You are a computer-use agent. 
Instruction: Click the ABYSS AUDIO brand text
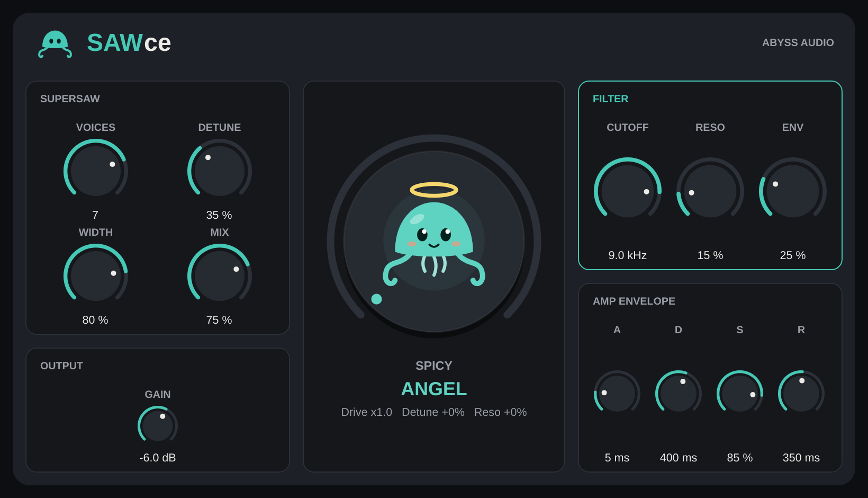(798, 42)
